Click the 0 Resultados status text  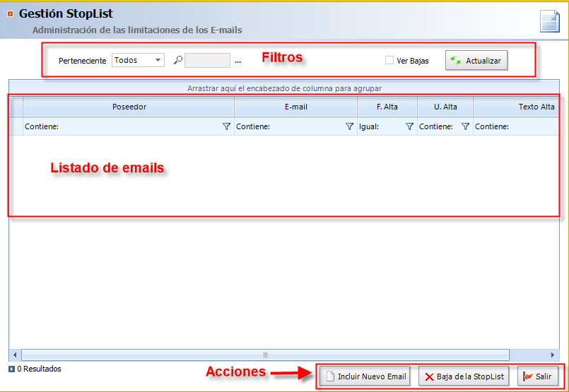pyautogui.click(x=39, y=369)
